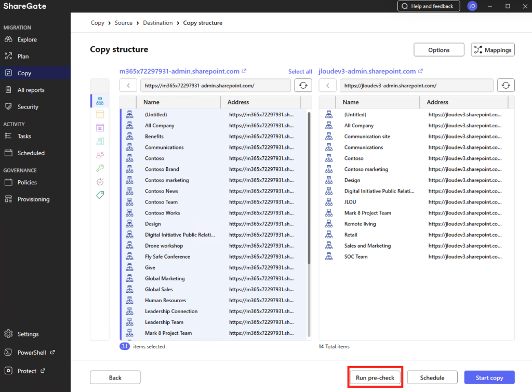Click Run pre-check
The height and width of the screenshot is (392, 532).
(x=375, y=377)
